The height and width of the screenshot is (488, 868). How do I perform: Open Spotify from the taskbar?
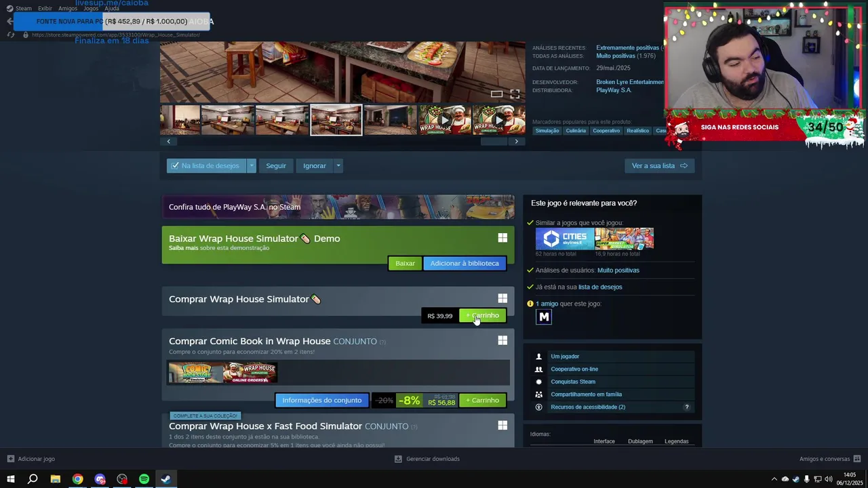tap(144, 479)
